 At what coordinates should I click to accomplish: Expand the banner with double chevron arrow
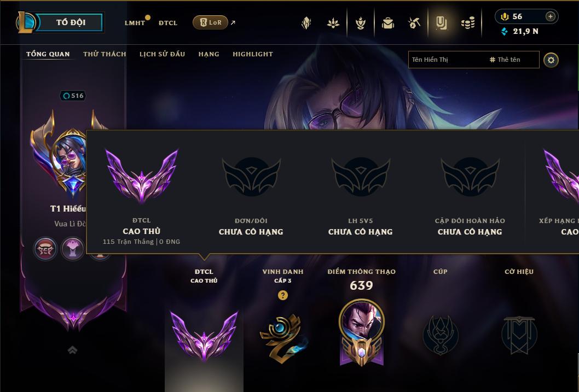click(x=72, y=350)
